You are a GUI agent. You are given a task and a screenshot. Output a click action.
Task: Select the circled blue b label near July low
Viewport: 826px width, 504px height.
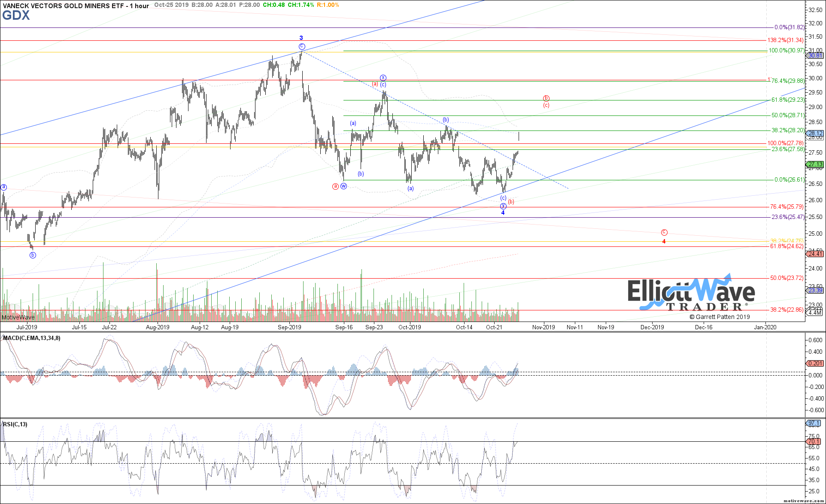tap(33, 255)
